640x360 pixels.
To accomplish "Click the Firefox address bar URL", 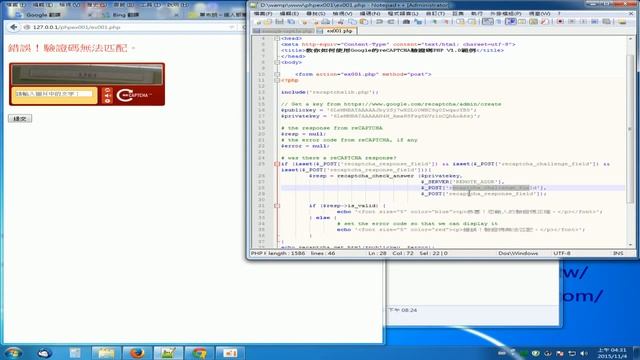I will coord(77,27).
